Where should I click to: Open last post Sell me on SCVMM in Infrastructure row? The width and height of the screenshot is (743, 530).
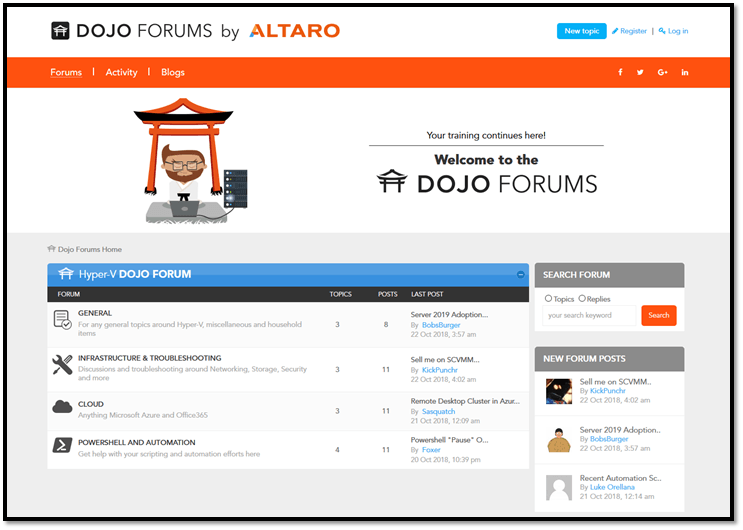(x=444, y=359)
